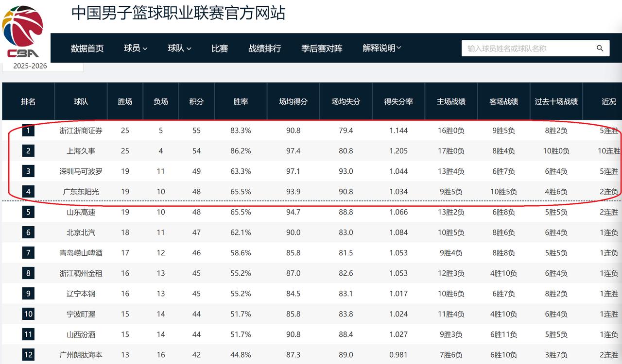This screenshot has height=364, width=622.
Task: Open the 比赛 nav item
Action: [x=220, y=48]
